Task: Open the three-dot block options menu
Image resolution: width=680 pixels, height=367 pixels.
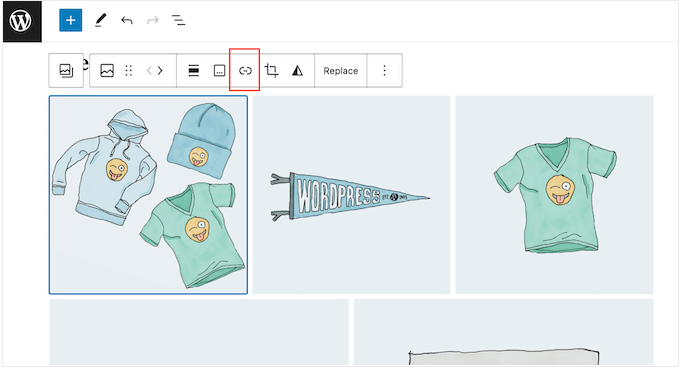Action: click(384, 71)
